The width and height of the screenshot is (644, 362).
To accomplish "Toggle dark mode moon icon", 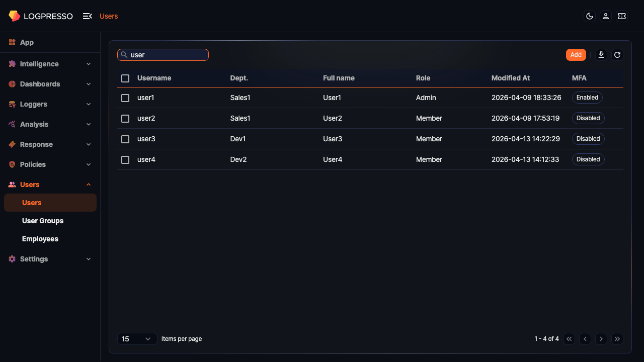I will tap(590, 16).
